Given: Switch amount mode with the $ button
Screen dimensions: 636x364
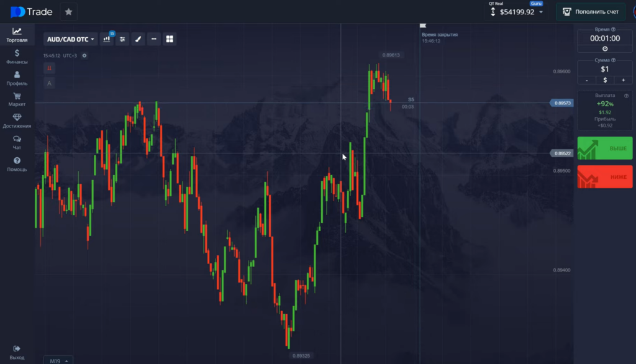Looking at the screenshot, I should point(605,80).
